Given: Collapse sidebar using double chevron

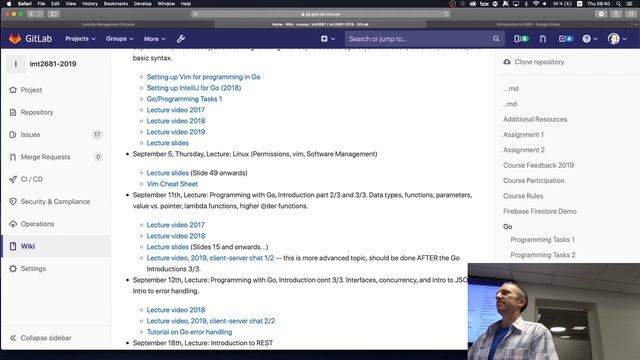Looking at the screenshot, I should [x=13, y=338].
